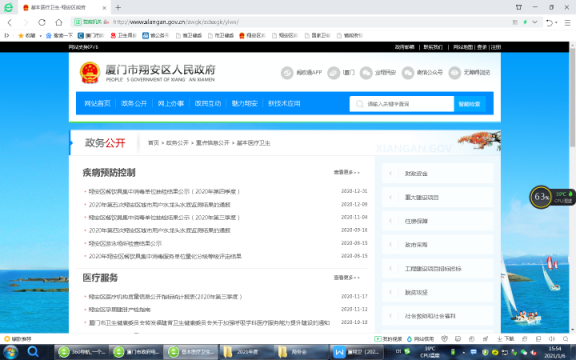Switch to 360导航 taskbar window
The image size is (576, 360).
coord(82,352)
